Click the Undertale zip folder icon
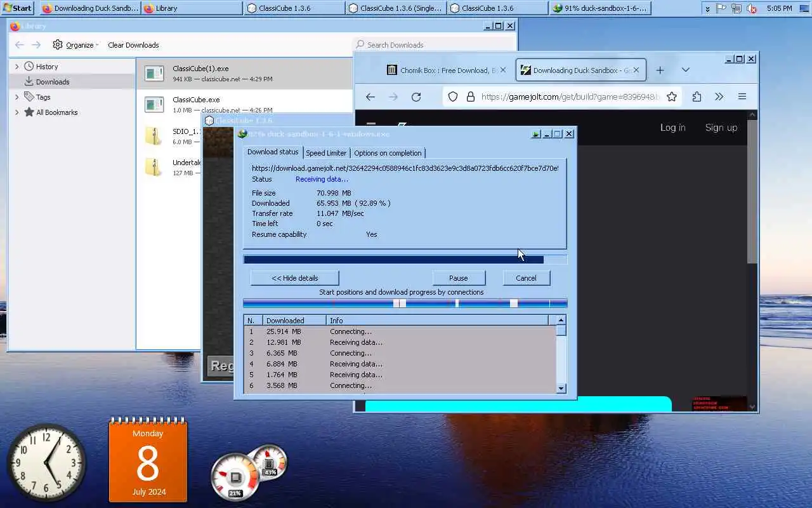Viewport: 812px width, 508px height. pos(153,167)
